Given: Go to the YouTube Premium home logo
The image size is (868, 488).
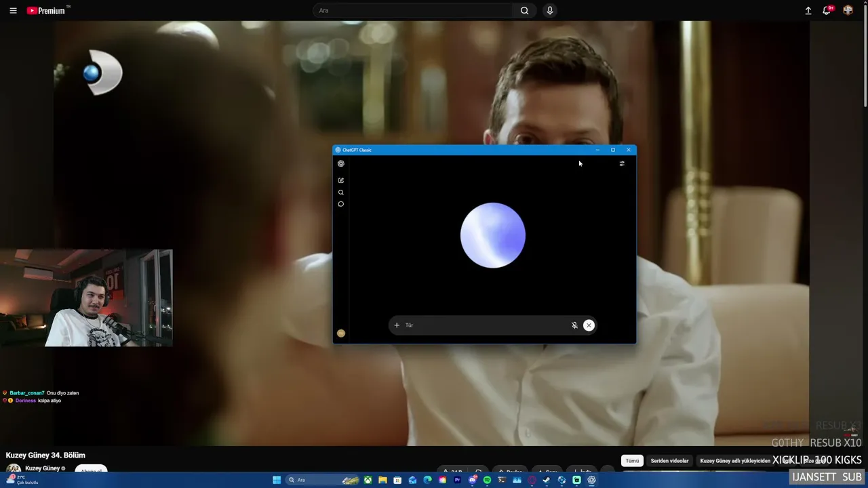Looking at the screenshot, I should click(x=46, y=11).
